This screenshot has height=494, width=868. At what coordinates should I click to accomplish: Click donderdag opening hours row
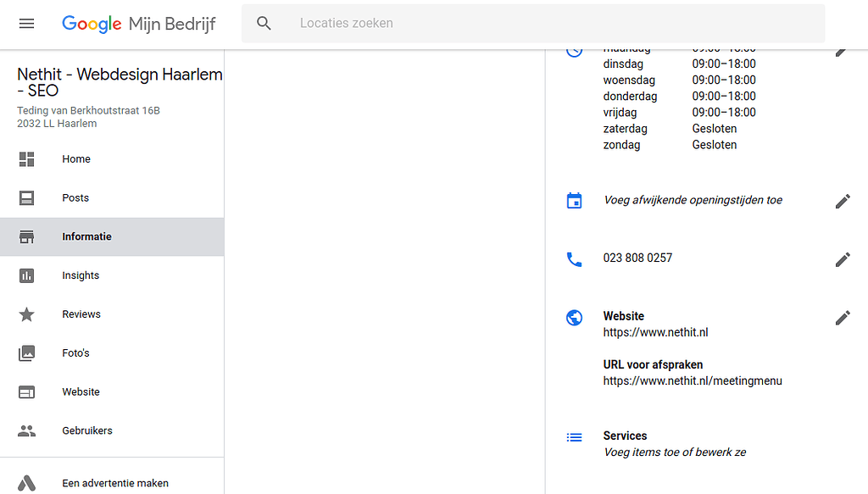tap(679, 97)
